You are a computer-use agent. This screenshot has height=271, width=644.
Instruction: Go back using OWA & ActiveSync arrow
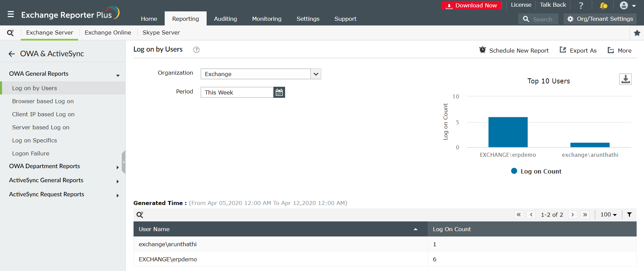12,54
